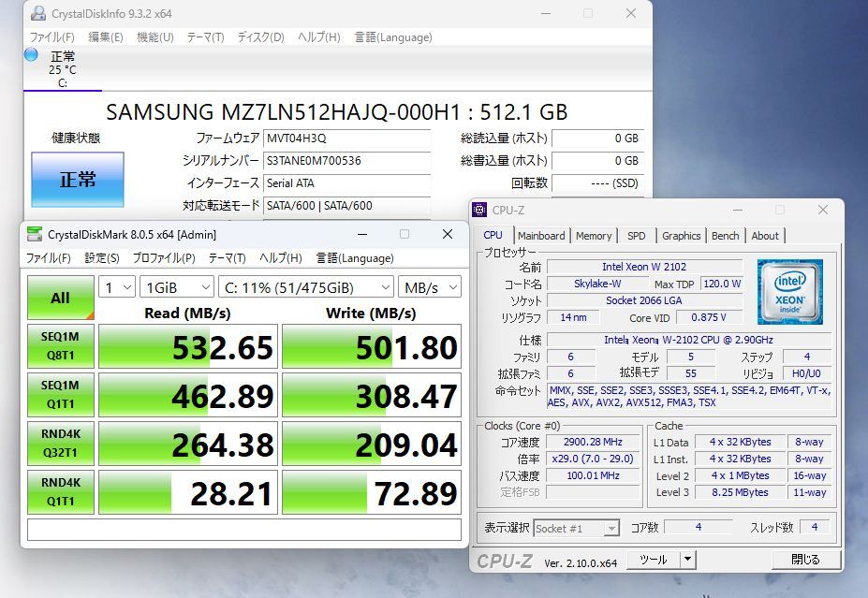Click the Intel Xeon inside logo in CPU-Z
This screenshot has width=868, height=598.
pyautogui.click(x=790, y=292)
